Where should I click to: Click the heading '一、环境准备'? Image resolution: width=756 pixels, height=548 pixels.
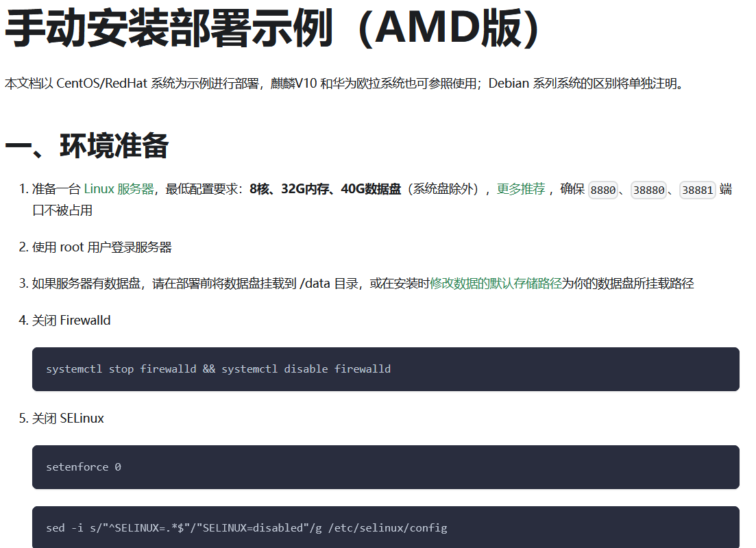(87, 145)
